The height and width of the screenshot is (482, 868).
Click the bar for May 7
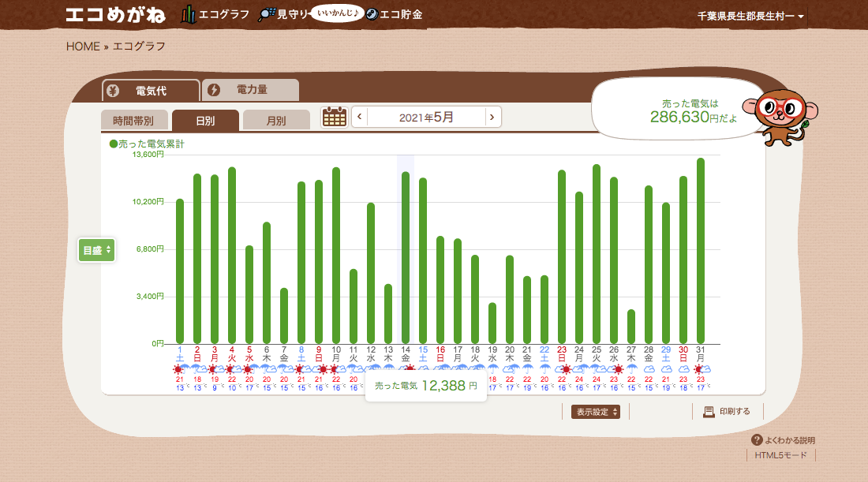click(284, 316)
